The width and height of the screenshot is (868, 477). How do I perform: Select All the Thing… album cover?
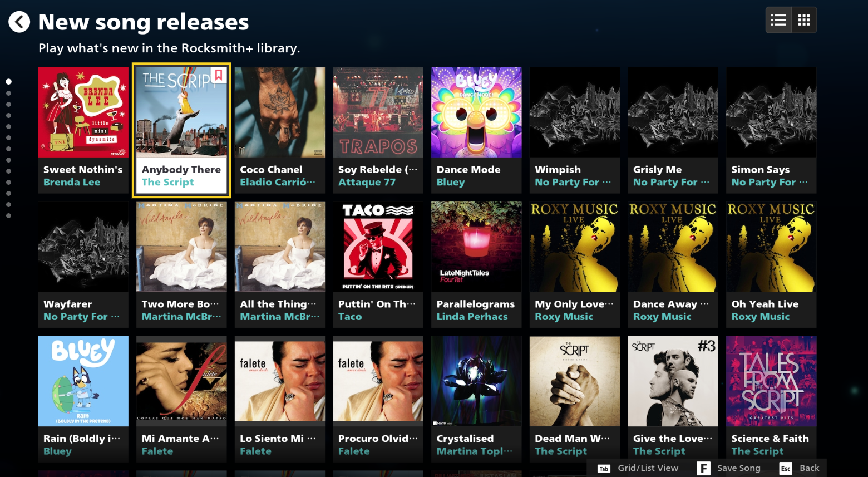click(x=280, y=247)
